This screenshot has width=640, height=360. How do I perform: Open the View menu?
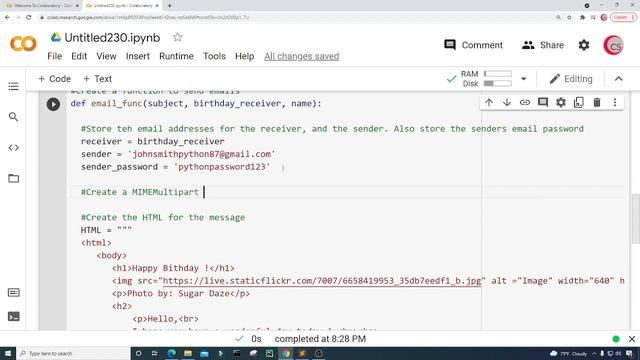106,56
